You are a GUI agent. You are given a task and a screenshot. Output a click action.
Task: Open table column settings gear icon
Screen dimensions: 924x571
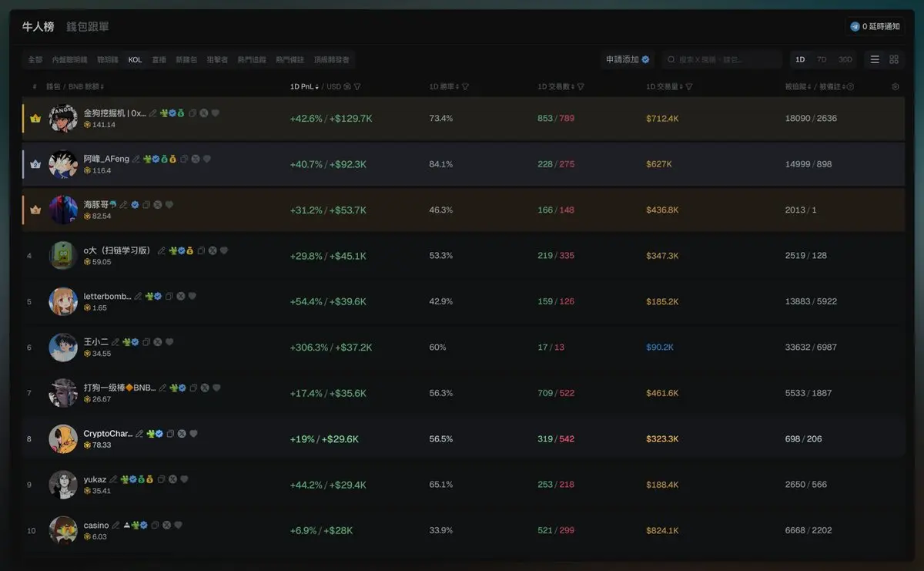[x=895, y=86]
